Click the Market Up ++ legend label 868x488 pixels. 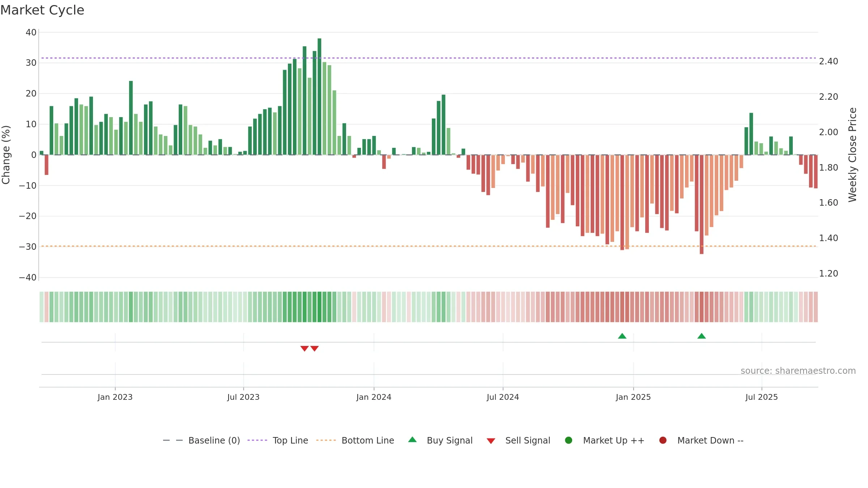point(614,440)
